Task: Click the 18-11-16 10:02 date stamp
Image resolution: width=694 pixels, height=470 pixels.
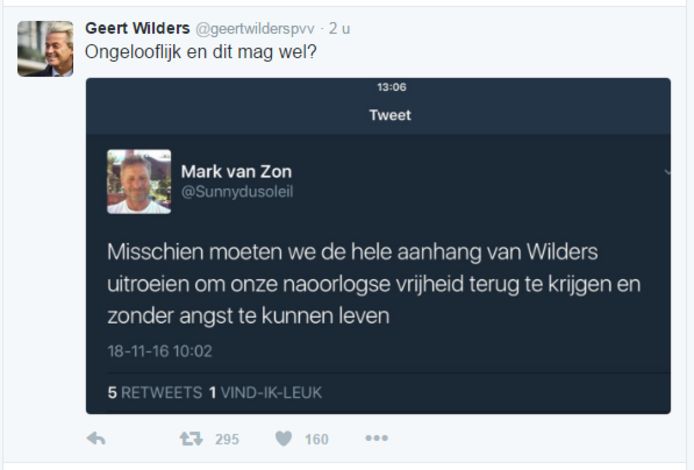Action: tap(160, 351)
